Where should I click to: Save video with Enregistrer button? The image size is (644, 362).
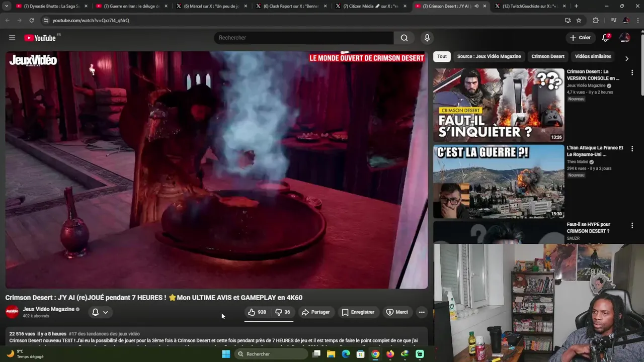[x=358, y=312]
